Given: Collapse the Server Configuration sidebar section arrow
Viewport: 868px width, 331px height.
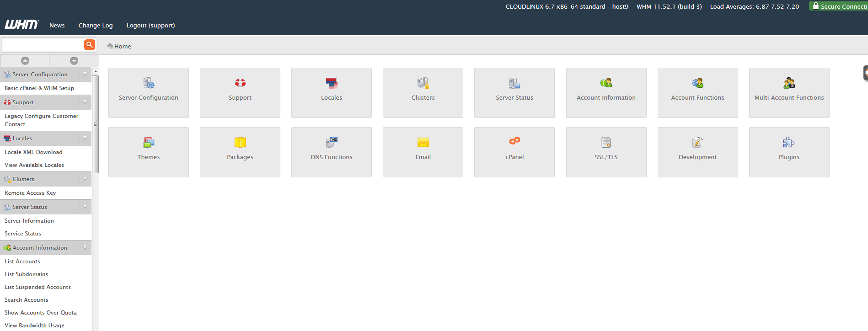Looking at the screenshot, I should click(x=85, y=74).
